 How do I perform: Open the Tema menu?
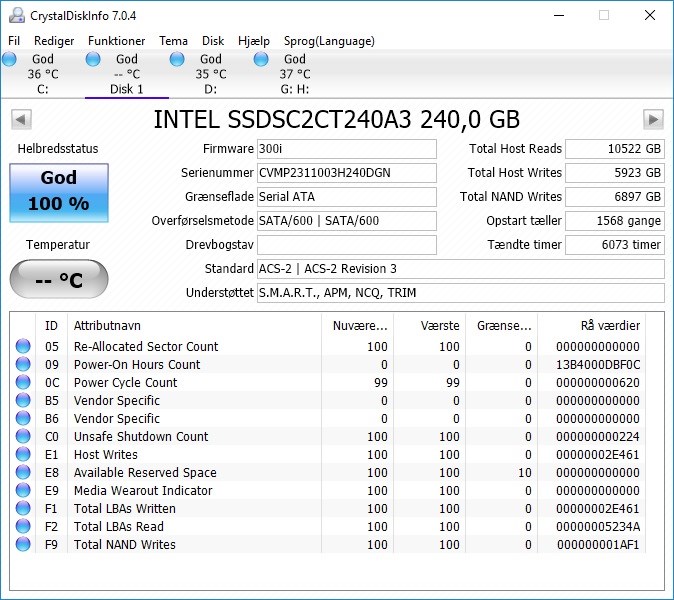click(x=173, y=41)
